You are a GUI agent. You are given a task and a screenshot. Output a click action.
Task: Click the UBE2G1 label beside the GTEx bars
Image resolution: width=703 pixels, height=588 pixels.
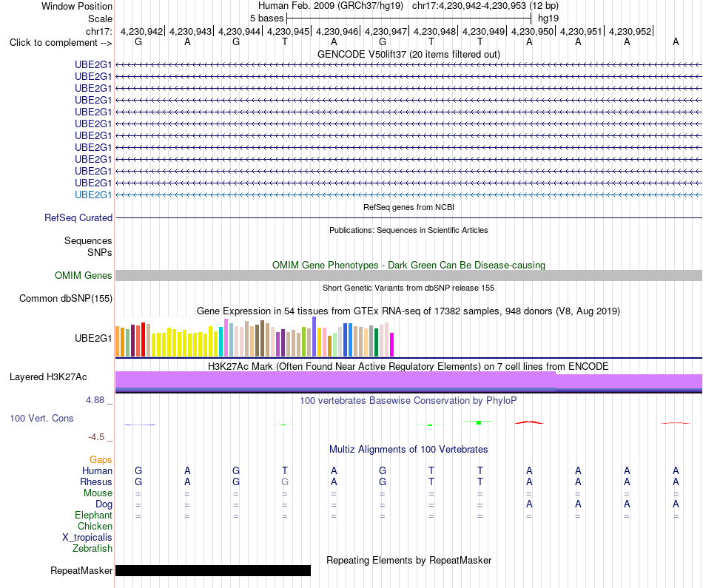point(93,338)
